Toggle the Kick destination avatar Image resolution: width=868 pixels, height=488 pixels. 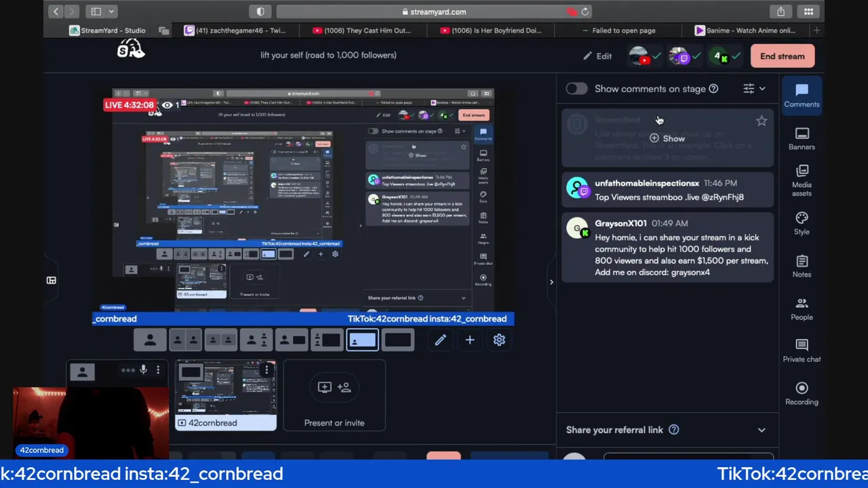pyautogui.click(x=719, y=56)
